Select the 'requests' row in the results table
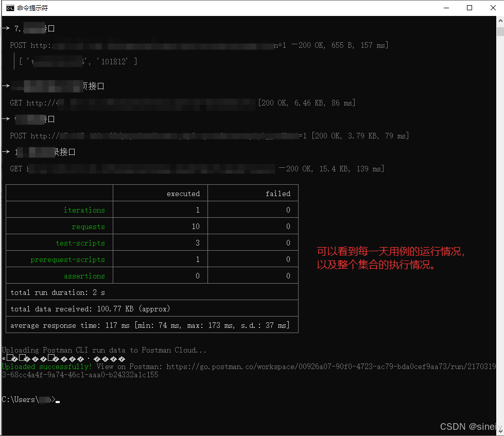 point(89,226)
